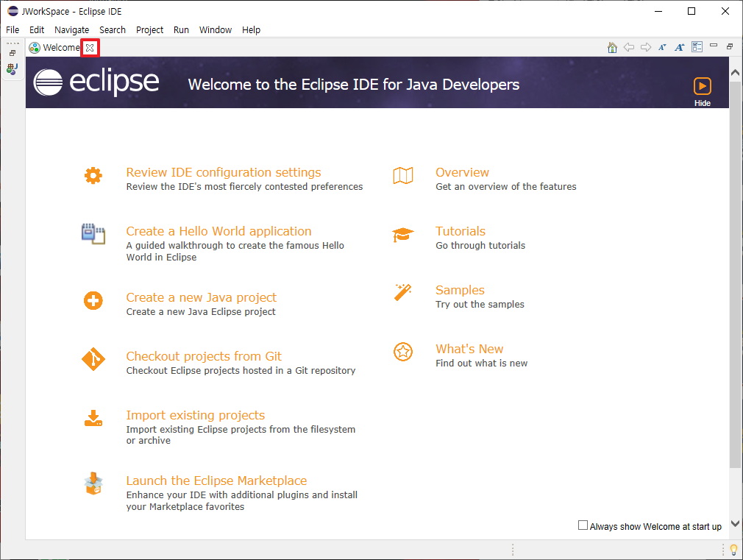
Task: Click the Eclipse logo in the banner
Action: (x=96, y=82)
